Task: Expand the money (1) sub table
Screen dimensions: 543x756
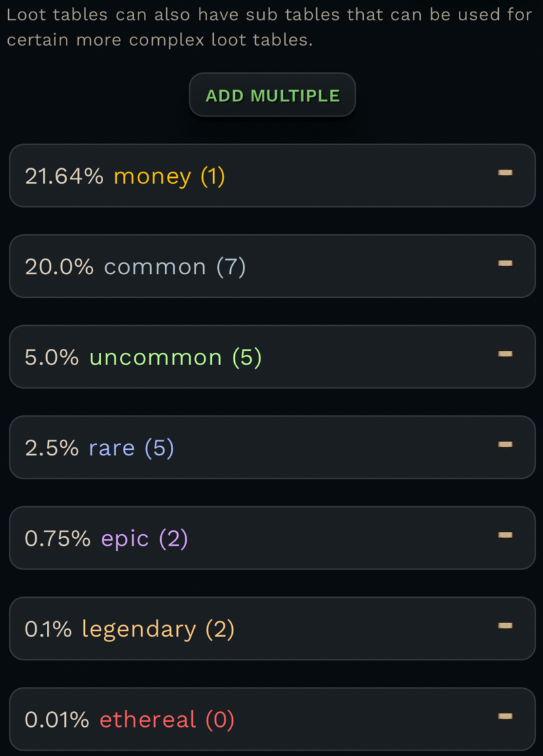Action: click(169, 176)
